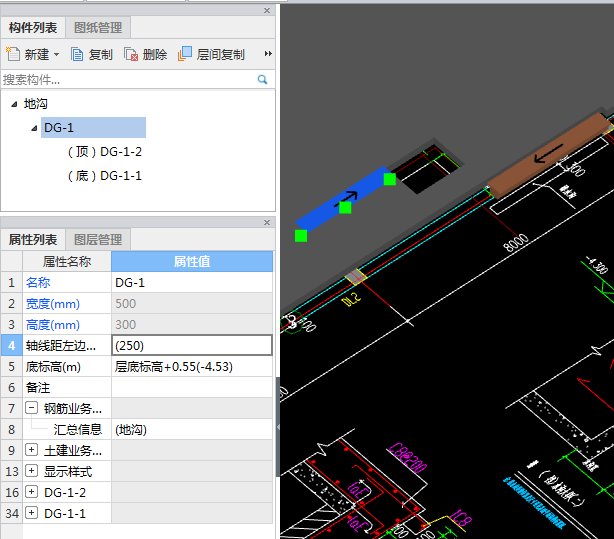Expand the 土建业务 property group
614x539 pixels.
tap(31, 450)
